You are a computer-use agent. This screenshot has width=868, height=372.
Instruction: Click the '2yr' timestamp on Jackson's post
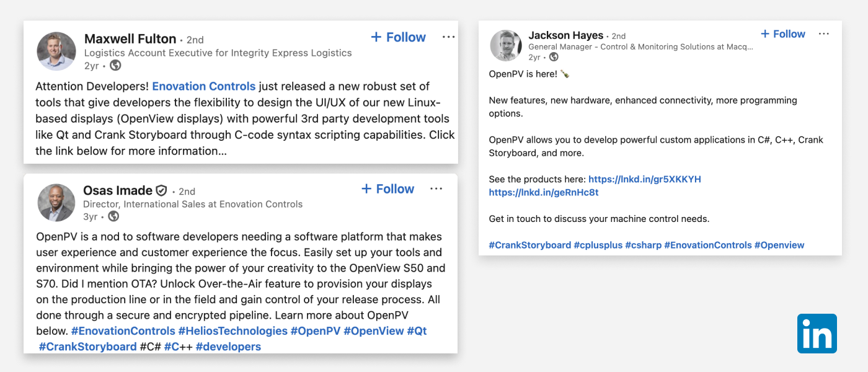pos(534,57)
